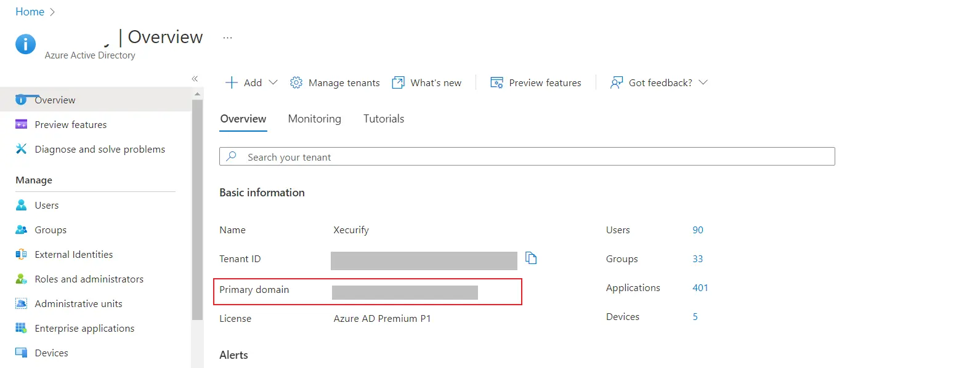Switch to the Monitoring tab
The height and width of the screenshot is (368, 980).
coord(314,119)
